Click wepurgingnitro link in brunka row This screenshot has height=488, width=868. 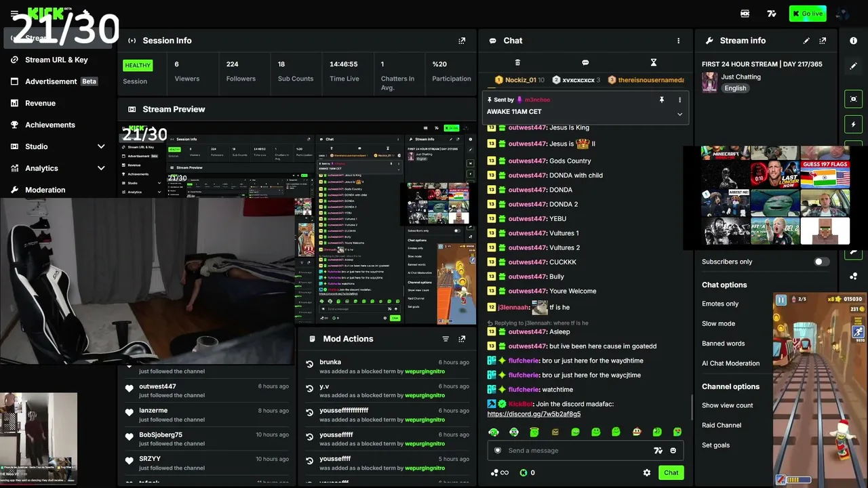[x=425, y=371]
